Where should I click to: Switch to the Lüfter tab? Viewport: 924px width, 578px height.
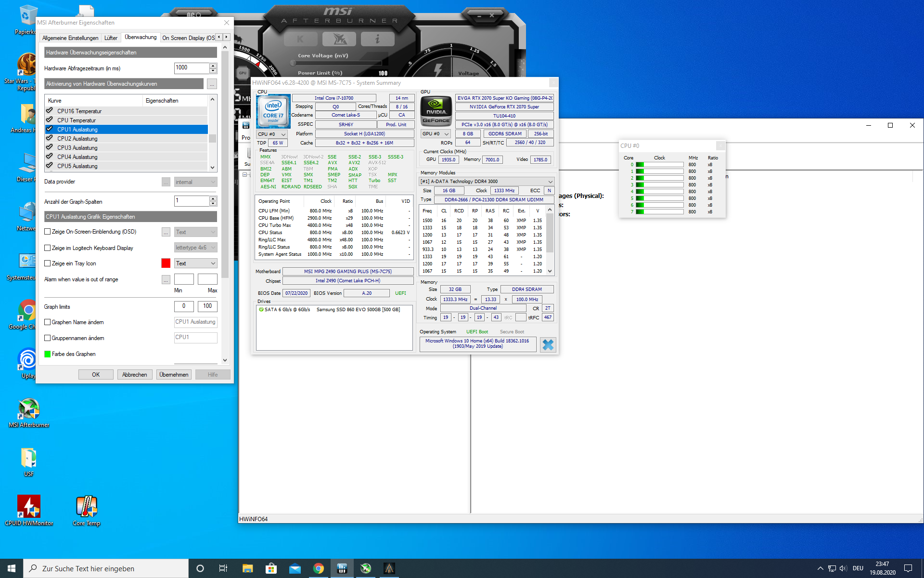(111, 38)
